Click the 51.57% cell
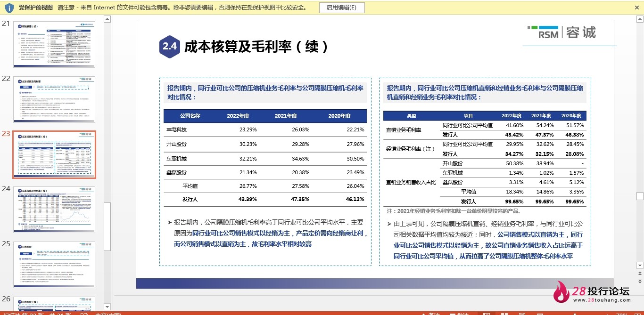 point(575,125)
